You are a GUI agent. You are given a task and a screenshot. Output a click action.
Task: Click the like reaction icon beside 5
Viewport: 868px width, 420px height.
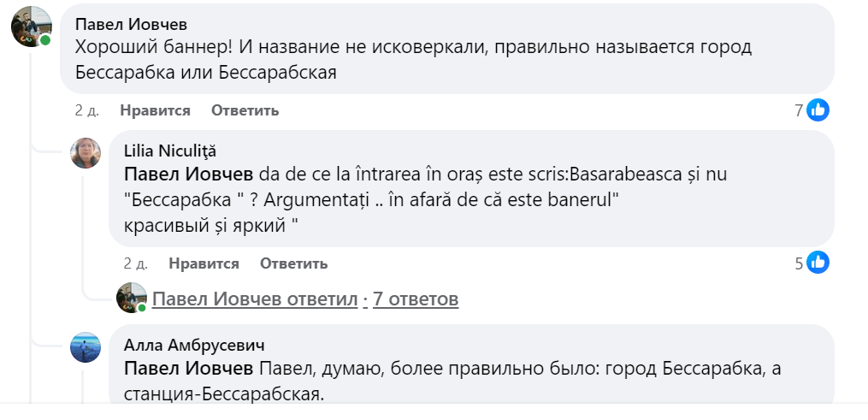818,263
